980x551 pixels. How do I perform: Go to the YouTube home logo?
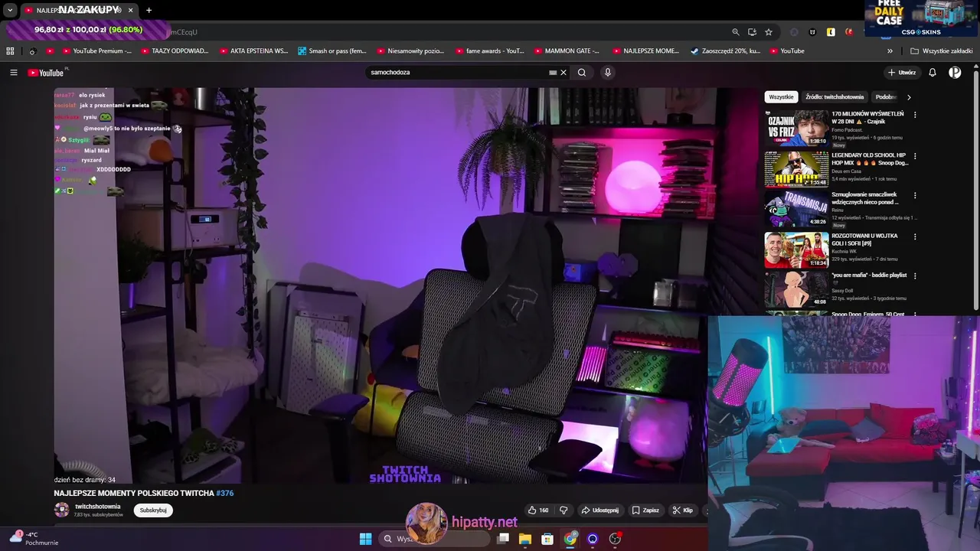pos(46,73)
